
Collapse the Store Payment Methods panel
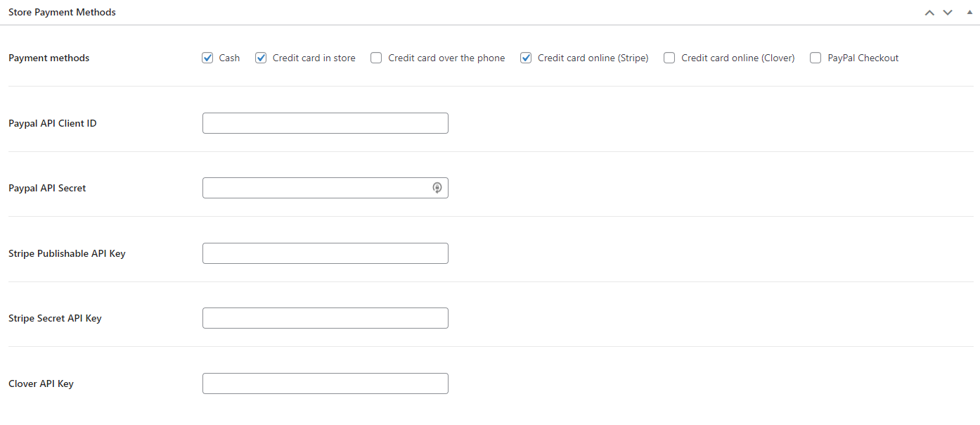pyautogui.click(x=969, y=13)
